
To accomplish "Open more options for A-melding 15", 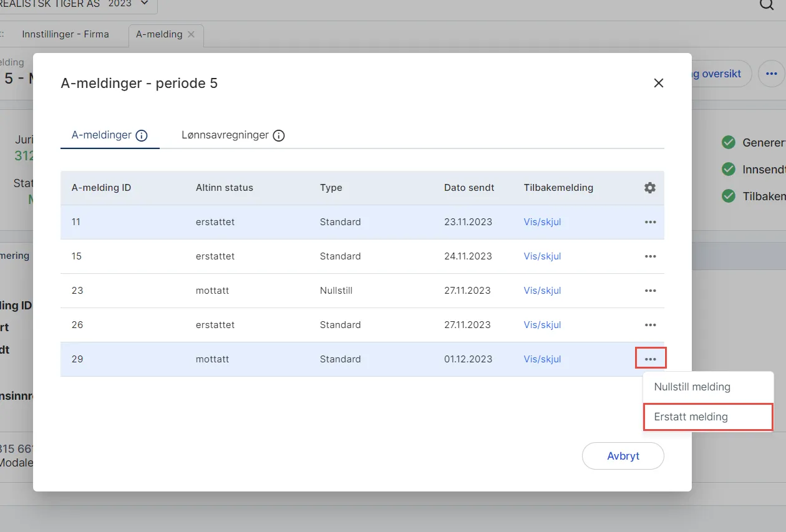I will tap(650, 256).
